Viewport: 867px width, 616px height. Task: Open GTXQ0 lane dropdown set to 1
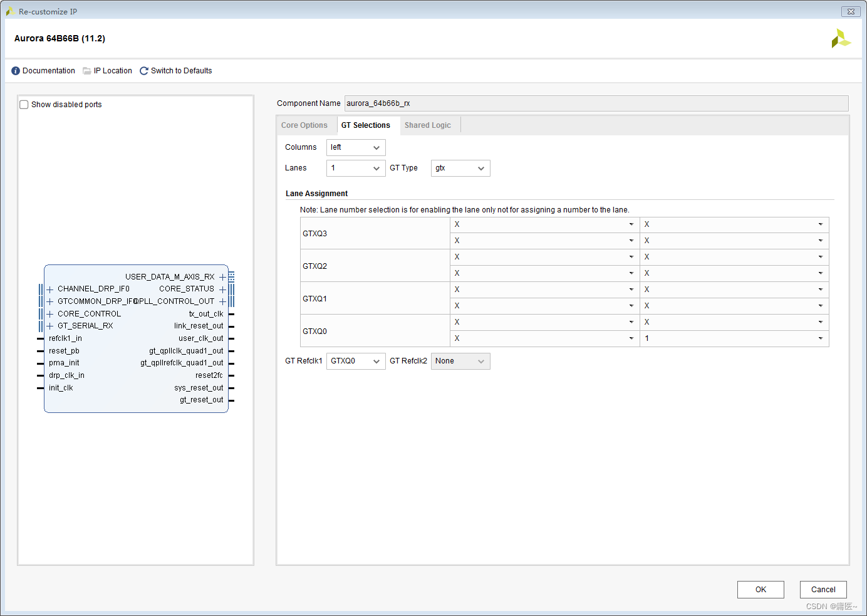(734, 338)
